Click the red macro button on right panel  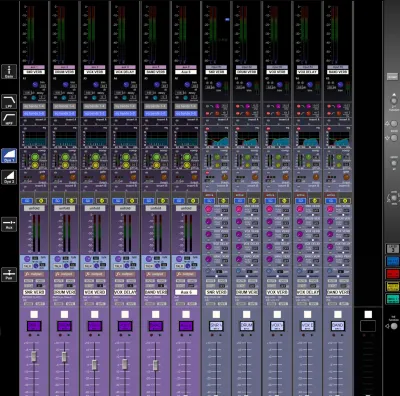tap(393, 274)
